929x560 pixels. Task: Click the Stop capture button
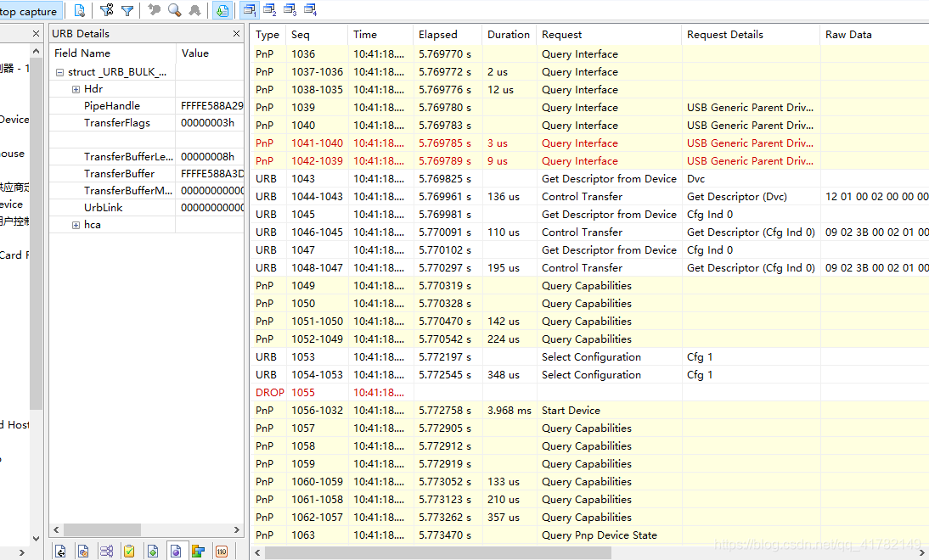click(x=30, y=11)
